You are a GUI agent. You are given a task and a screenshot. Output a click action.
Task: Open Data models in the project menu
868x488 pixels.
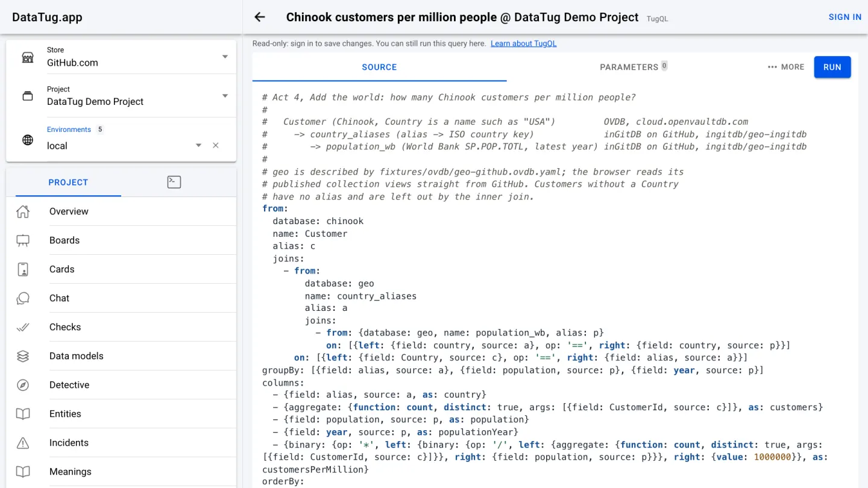tap(121, 356)
